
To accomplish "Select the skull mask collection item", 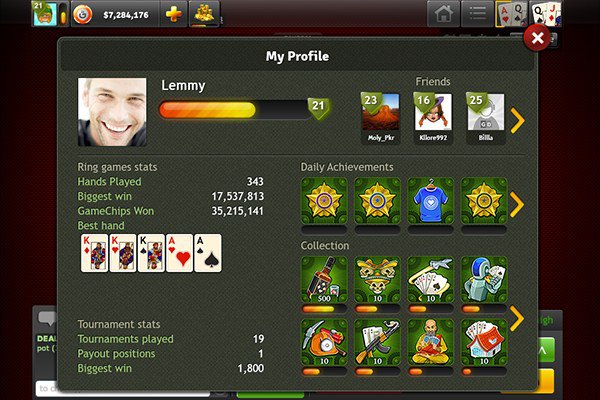I will 377,280.
